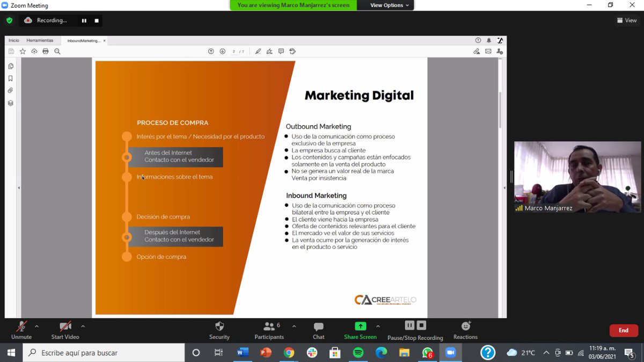The width and height of the screenshot is (644, 362).
Task: Expand audio options next to Unmute
Action: tap(37, 325)
